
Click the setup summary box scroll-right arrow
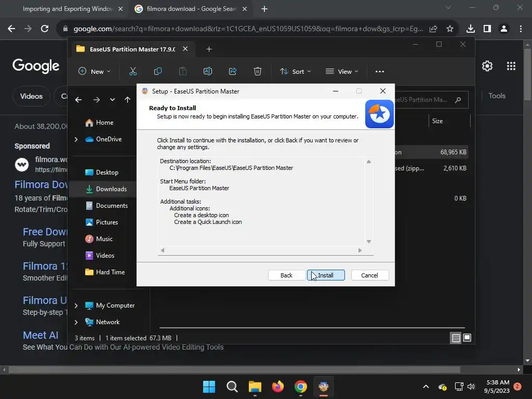tap(360, 250)
